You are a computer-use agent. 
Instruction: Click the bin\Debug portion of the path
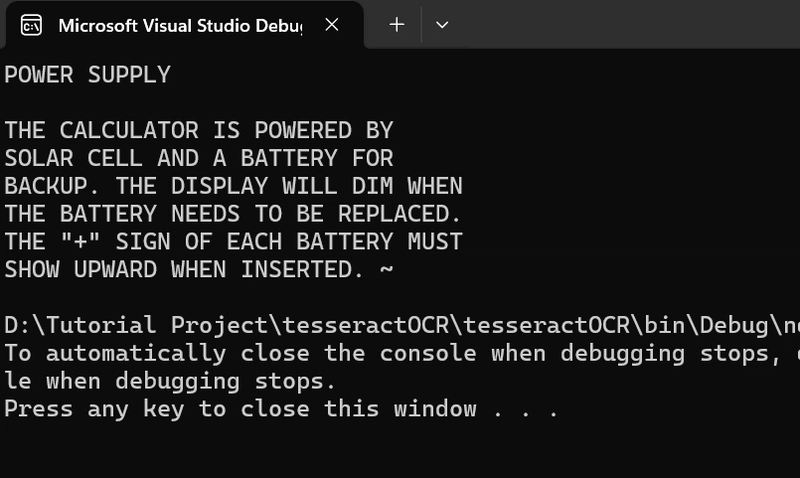706,325
